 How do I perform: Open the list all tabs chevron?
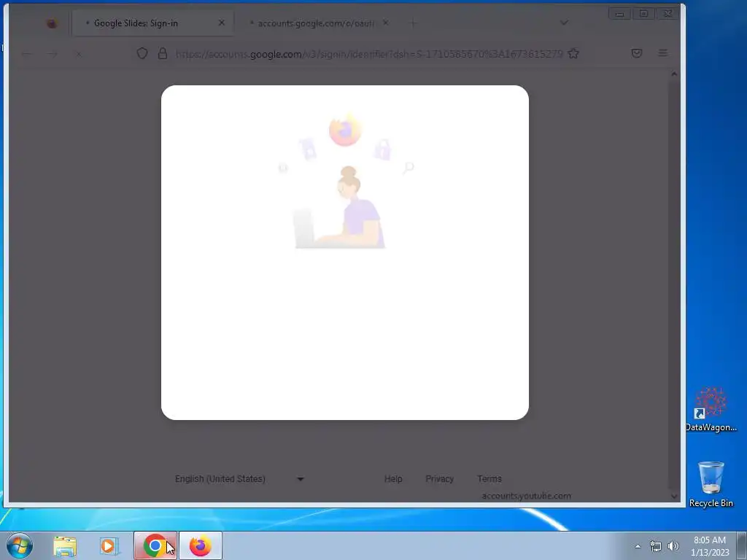click(564, 23)
